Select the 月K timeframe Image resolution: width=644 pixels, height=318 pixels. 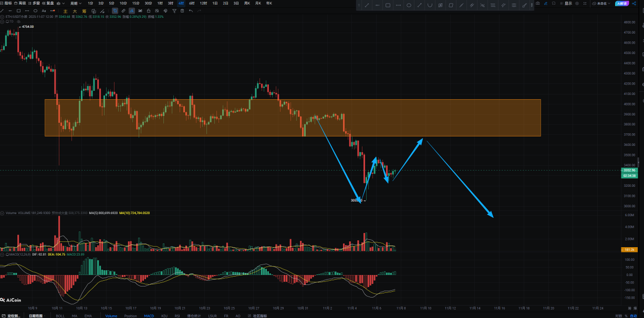(258, 3)
